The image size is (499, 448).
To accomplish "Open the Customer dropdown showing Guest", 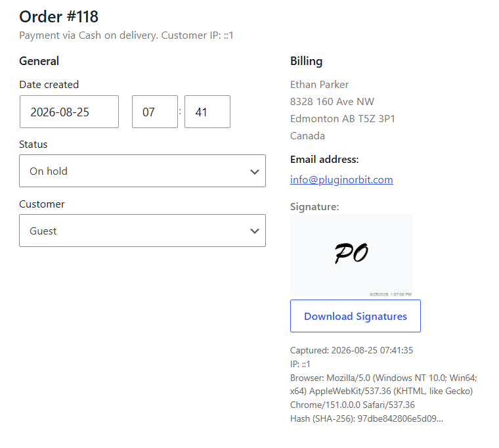I will point(142,231).
